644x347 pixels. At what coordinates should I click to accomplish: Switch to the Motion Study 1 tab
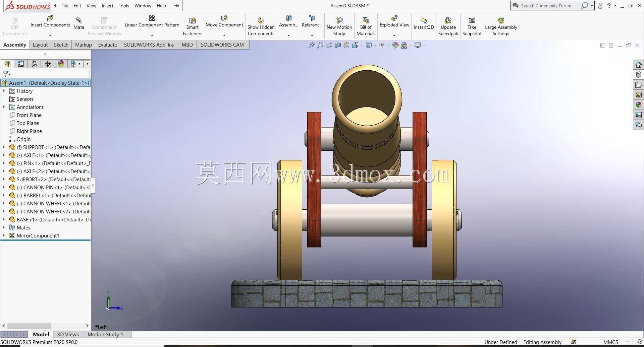point(105,334)
